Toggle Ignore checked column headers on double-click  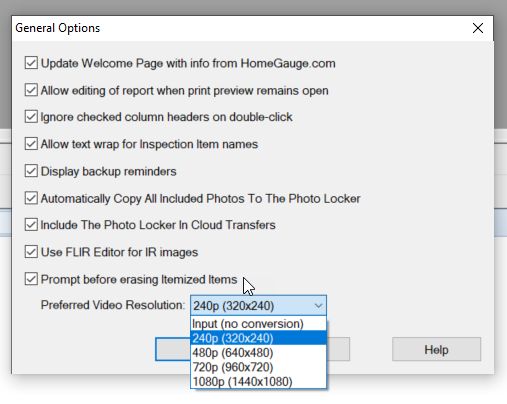click(x=31, y=117)
